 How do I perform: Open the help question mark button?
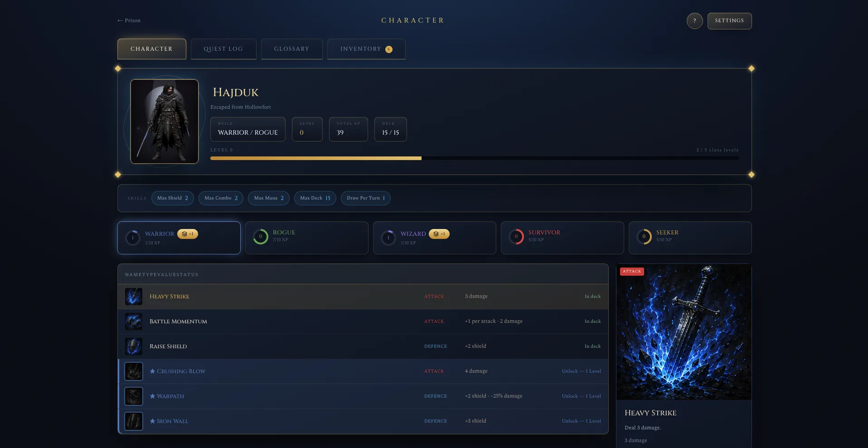point(694,21)
